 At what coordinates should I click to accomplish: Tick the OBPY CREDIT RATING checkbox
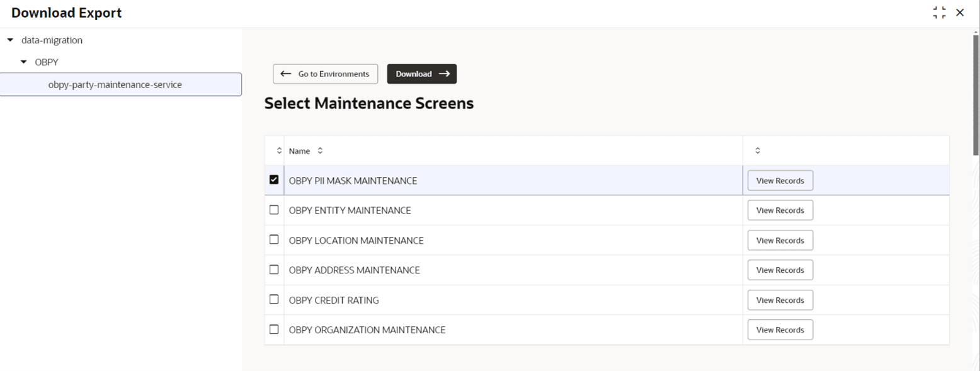[x=274, y=299]
